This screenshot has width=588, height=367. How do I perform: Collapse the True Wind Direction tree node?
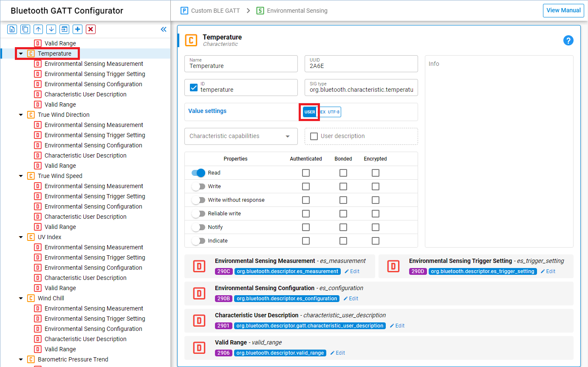[21, 115]
